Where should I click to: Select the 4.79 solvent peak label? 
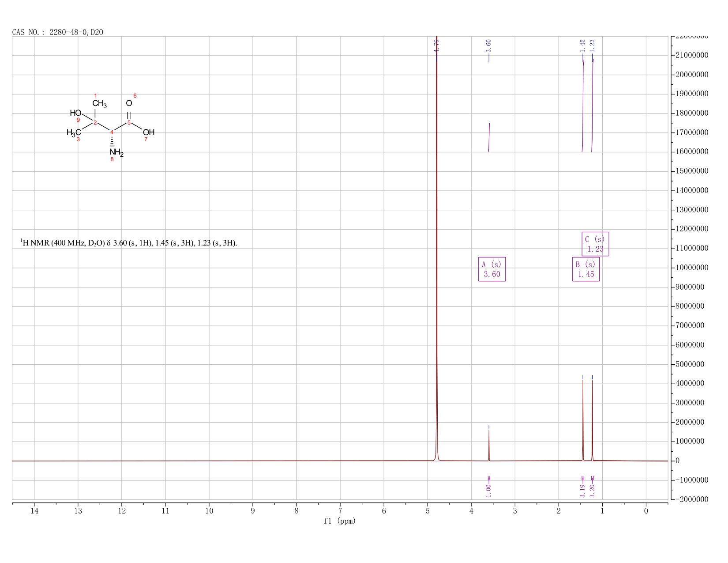tap(436, 45)
